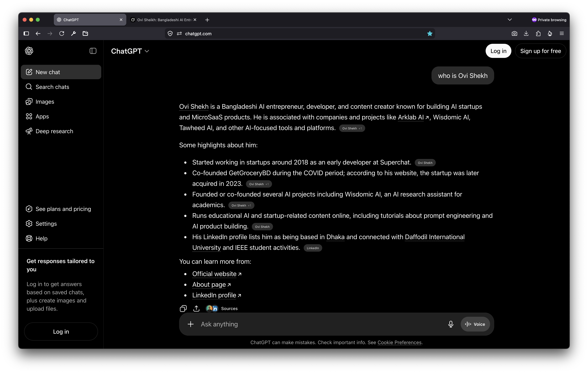The width and height of the screenshot is (588, 373).
Task: Open the Images section
Action: point(61,102)
